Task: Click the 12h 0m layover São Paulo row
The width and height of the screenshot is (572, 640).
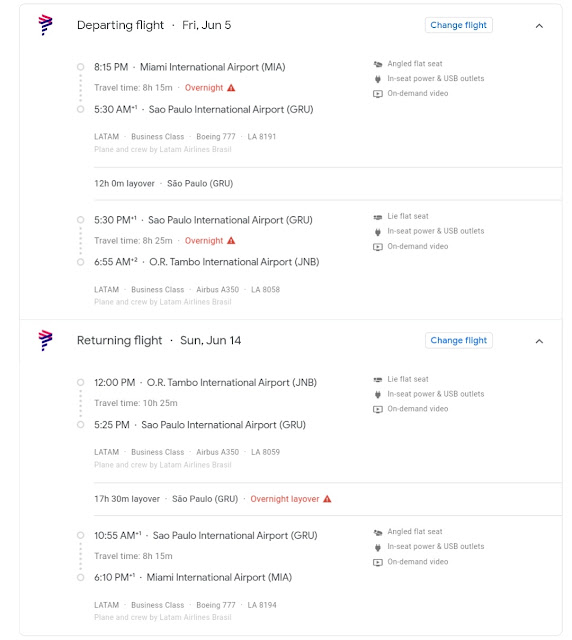Action: (327, 184)
